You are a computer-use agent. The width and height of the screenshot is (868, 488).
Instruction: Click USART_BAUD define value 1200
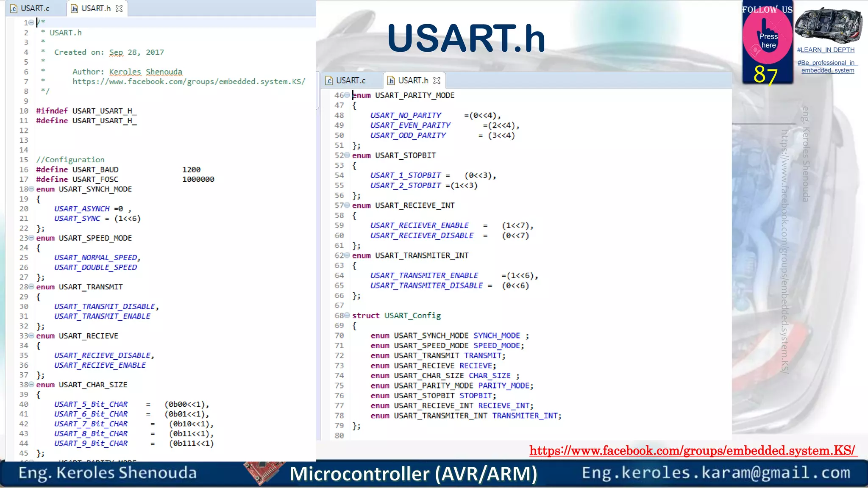pos(191,169)
